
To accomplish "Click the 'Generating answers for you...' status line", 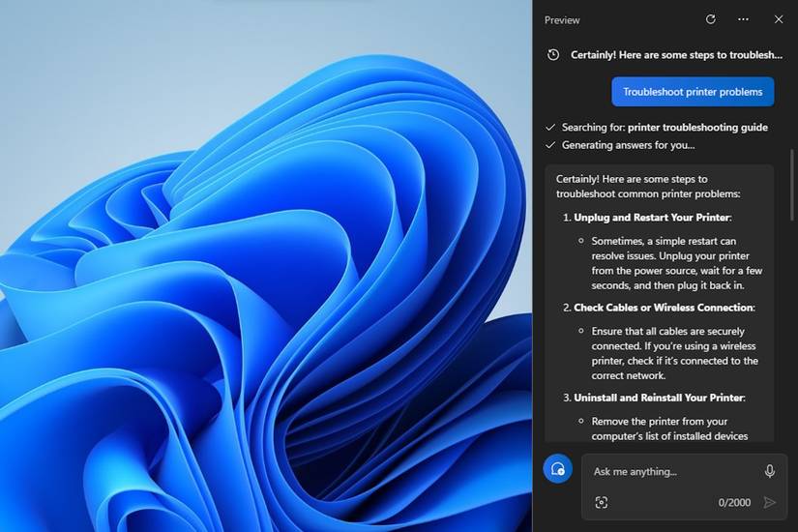I will tap(628, 145).
